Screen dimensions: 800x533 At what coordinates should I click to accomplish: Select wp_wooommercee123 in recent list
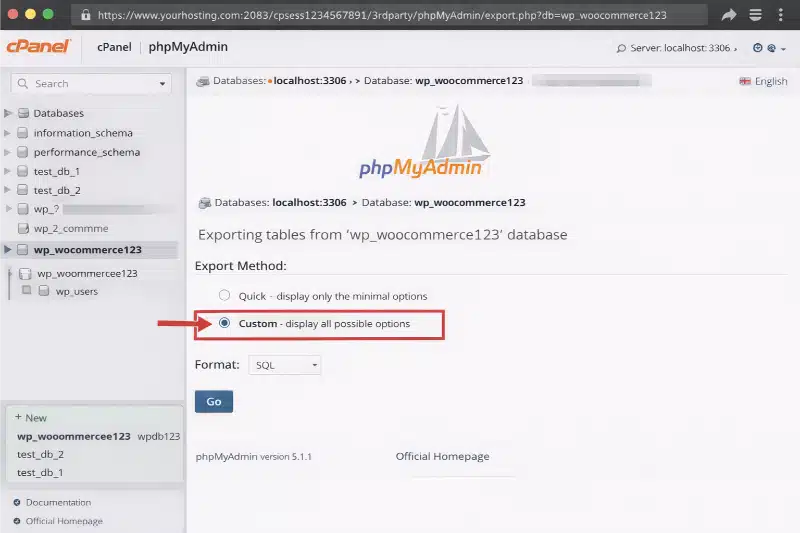click(x=73, y=436)
